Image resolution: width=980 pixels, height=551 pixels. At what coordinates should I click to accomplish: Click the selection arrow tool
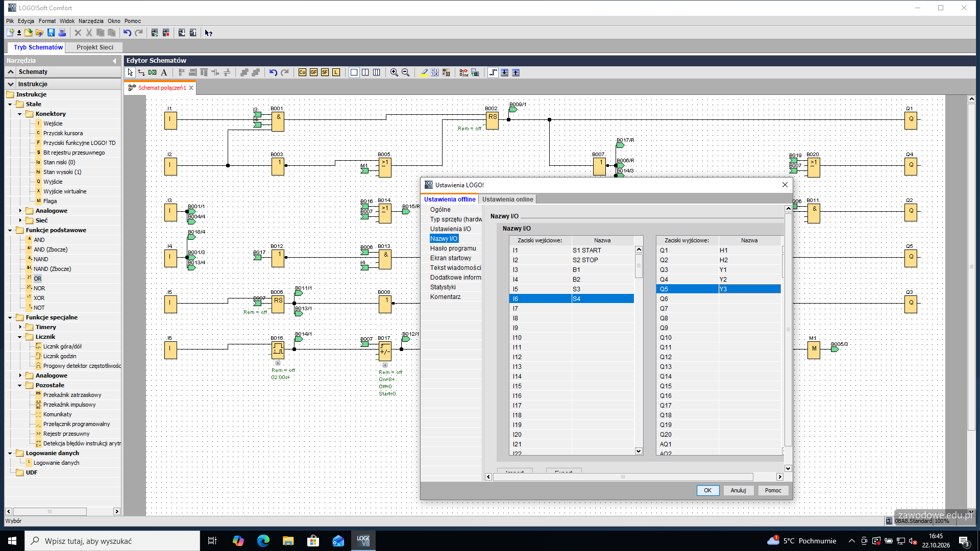click(x=130, y=72)
